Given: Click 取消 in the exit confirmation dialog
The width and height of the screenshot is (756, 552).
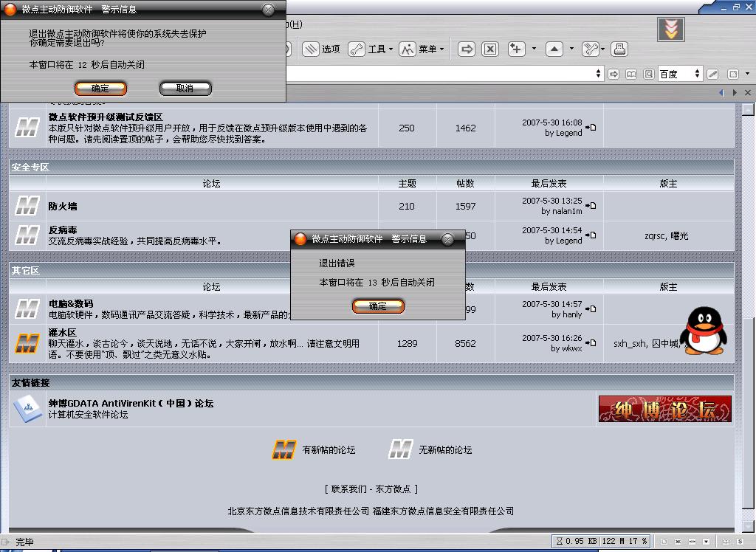Looking at the screenshot, I should 185,89.
